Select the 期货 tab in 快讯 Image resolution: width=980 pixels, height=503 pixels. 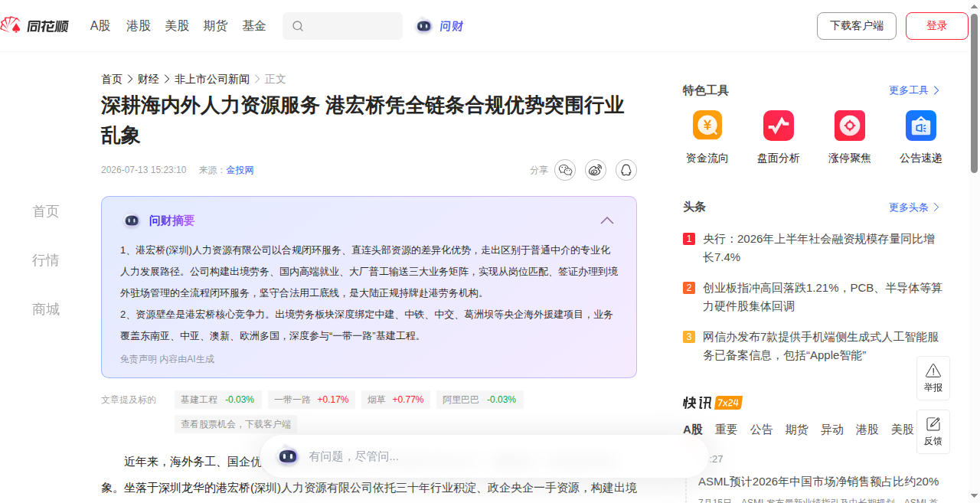pyautogui.click(x=797, y=430)
